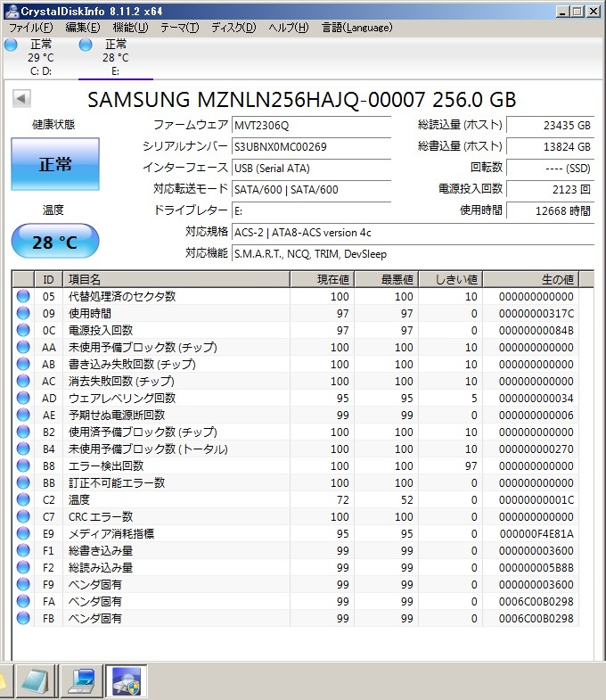Click the 項目名 column header

pyautogui.click(x=175, y=280)
